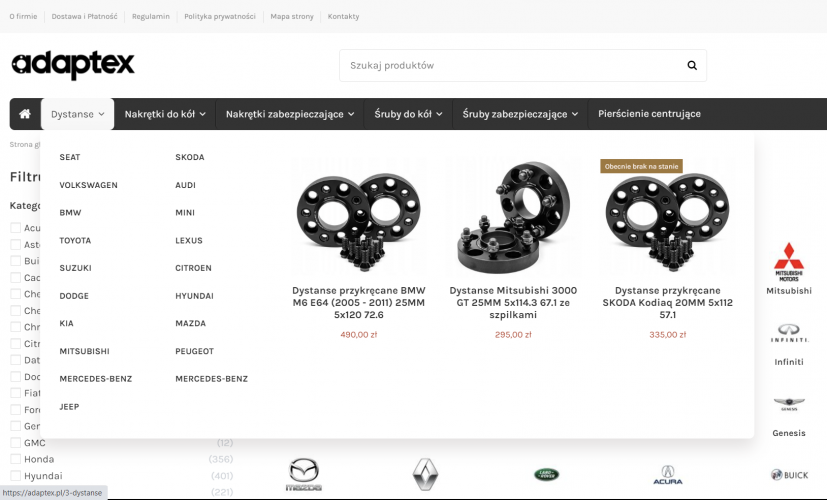This screenshot has height=500, width=827.
Task: Select the Genesis brand logo
Action: [788, 405]
